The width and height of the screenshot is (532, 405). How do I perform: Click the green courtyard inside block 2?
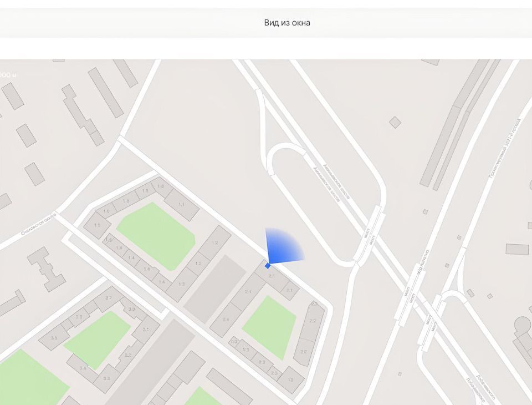point(269,327)
